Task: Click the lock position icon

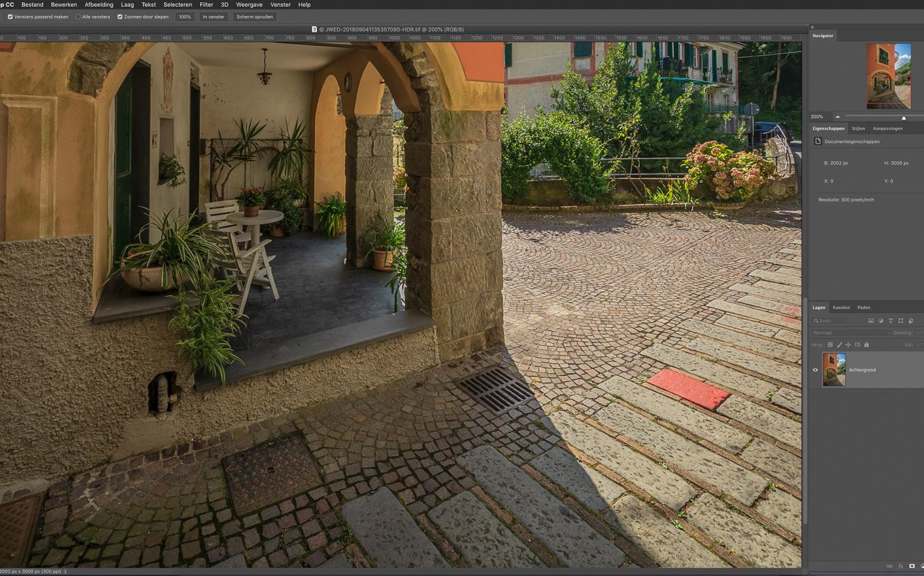Action: pyautogui.click(x=848, y=345)
